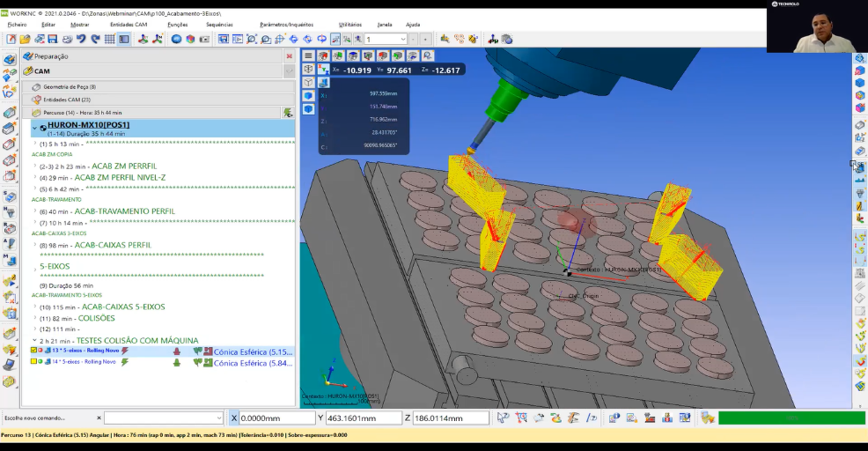Click the Print icon in the toolbar

[67, 39]
